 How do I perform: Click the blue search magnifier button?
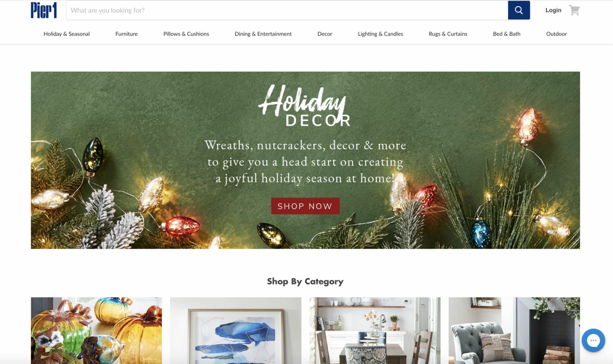click(519, 10)
